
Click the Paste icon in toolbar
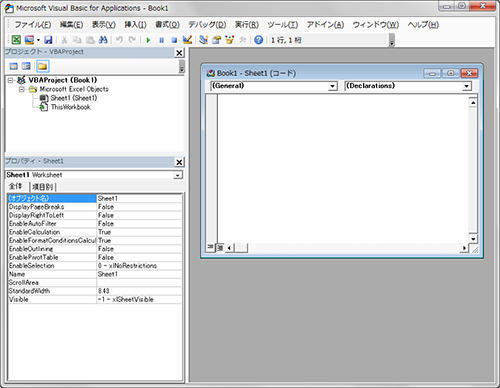pyautogui.click(x=90, y=40)
